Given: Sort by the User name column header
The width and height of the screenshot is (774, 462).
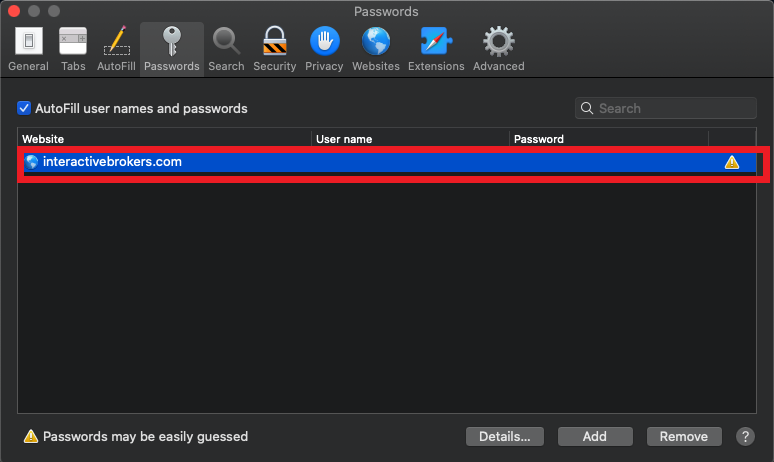Looking at the screenshot, I should [x=410, y=139].
